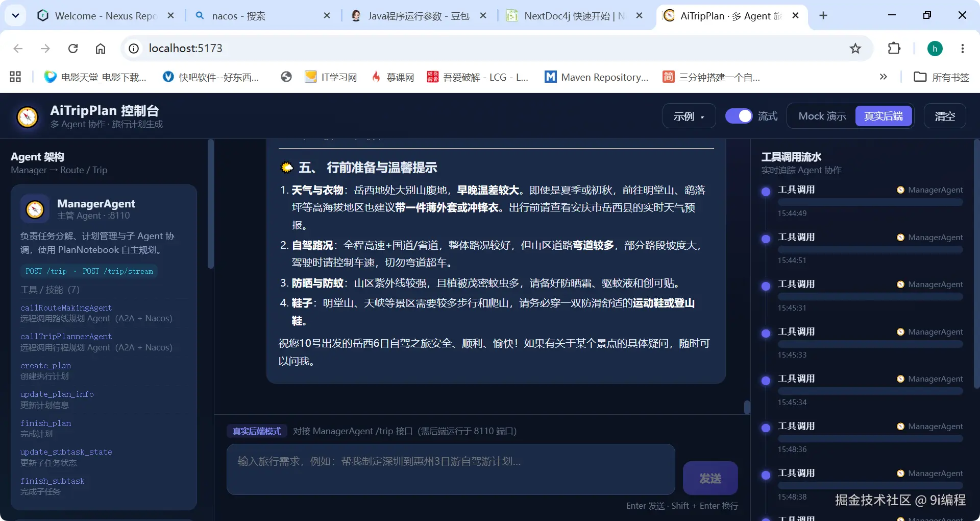This screenshot has height=521, width=980.
Task: Open 慕课网 bookmark
Action: (x=393, y=77)
